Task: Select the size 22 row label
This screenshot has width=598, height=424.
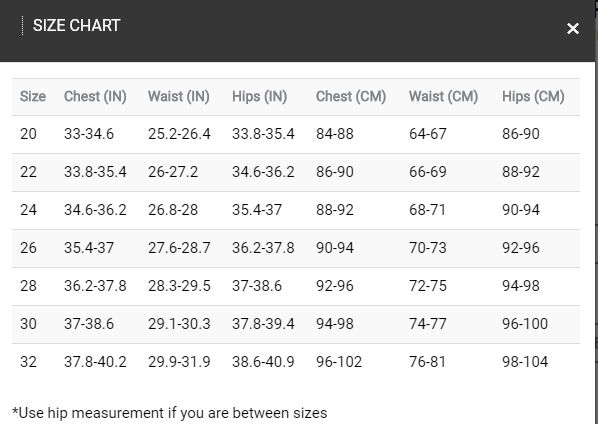Action: coord(29,172)
